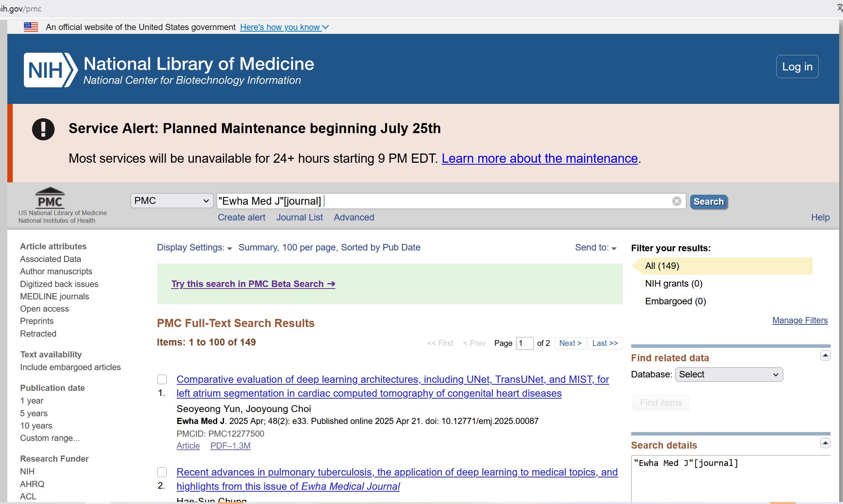Open the PMC database dropdown
The height and width of the screenshot is (504, 843).
click(172, 201)
